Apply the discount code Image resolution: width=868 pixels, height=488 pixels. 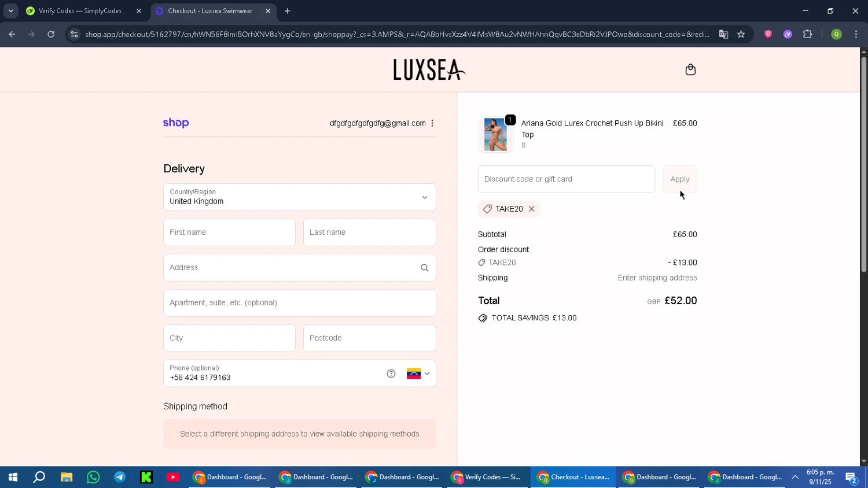(680, 179)
